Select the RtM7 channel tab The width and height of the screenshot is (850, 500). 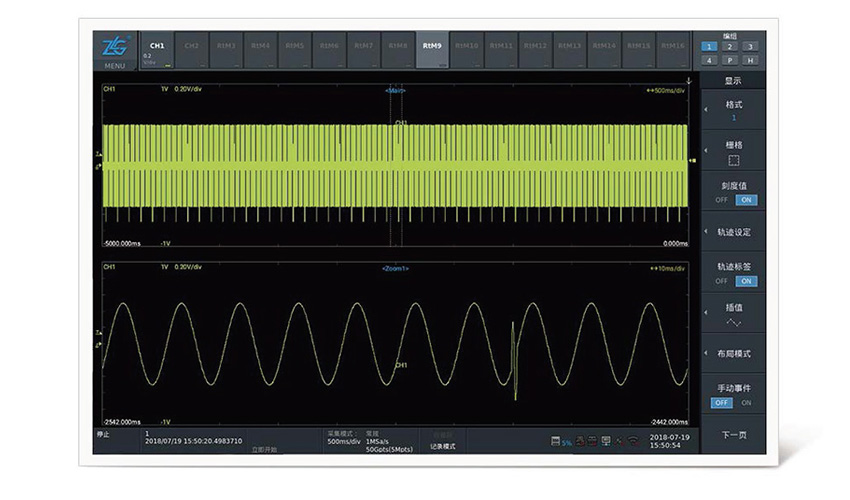coord(364,50)
